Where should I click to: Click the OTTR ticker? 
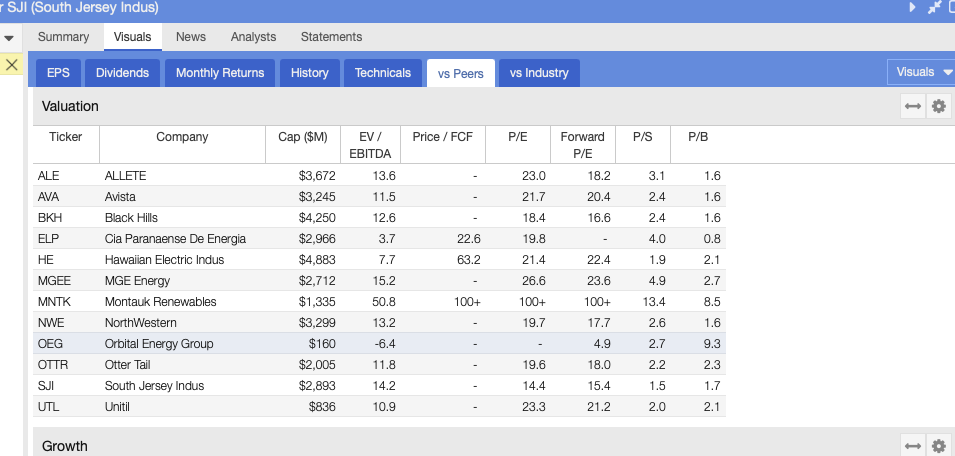pyautogui.click(x=52, y=365)
